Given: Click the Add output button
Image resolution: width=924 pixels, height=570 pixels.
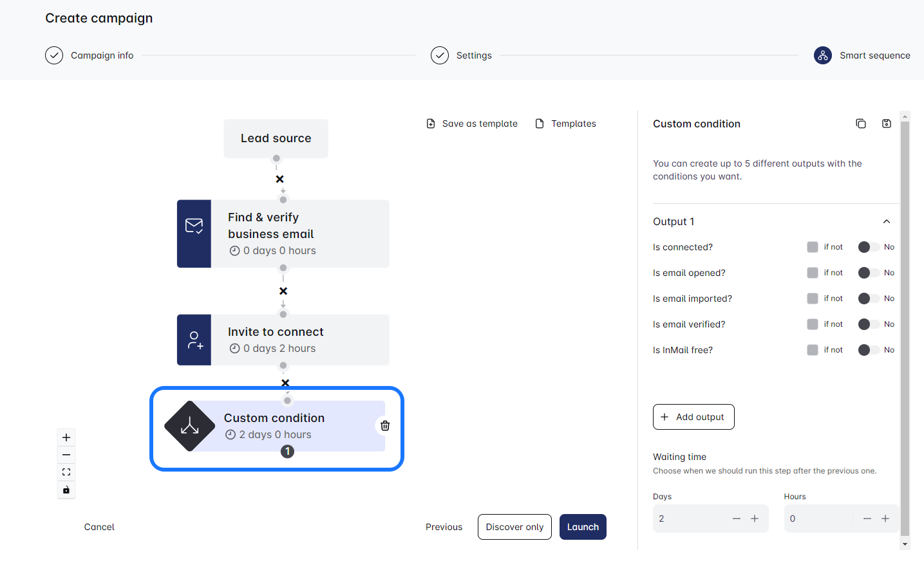Looking at the screenshot, I should (x=693, y=417).
